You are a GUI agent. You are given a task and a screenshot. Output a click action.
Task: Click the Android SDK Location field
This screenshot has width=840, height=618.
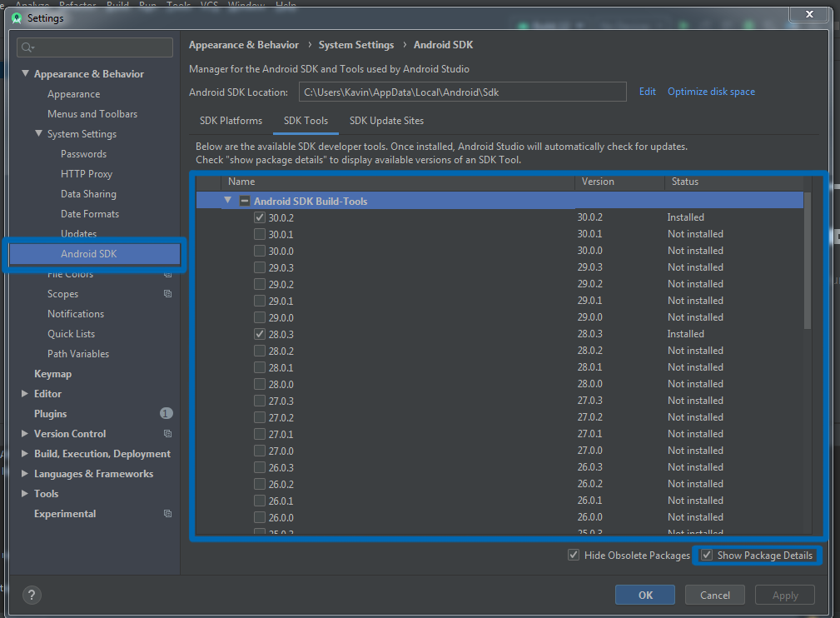[463, 92]
